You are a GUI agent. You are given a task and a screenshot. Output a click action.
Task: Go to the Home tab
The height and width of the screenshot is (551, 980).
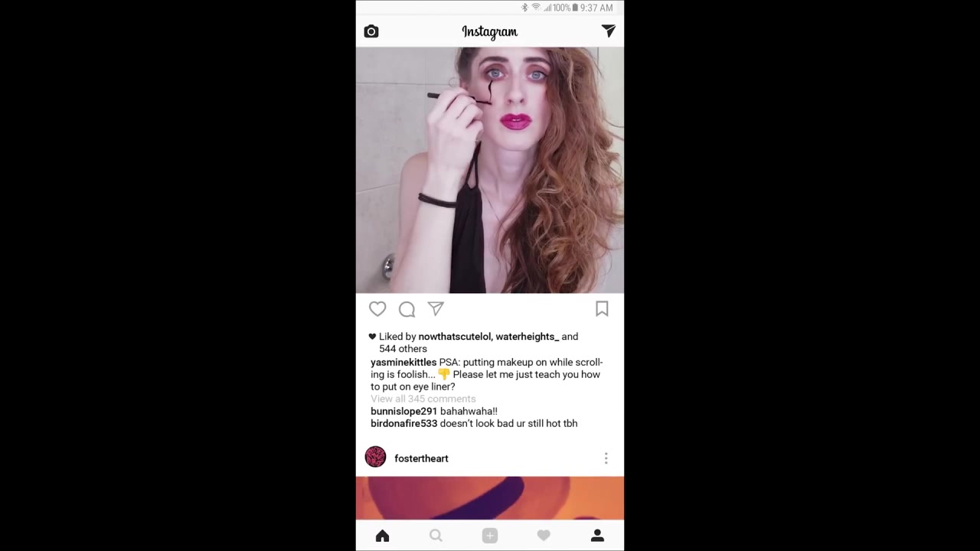[x=383, y=536]
